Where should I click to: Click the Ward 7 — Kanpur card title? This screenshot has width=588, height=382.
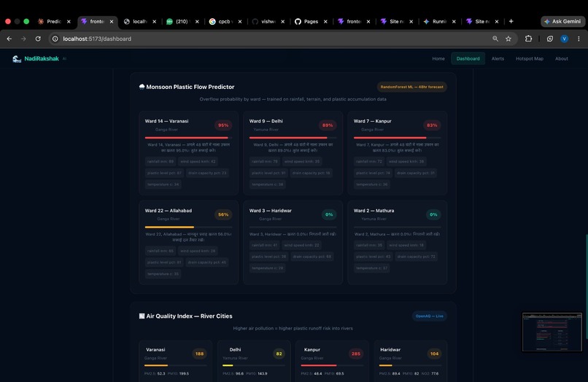372,121
